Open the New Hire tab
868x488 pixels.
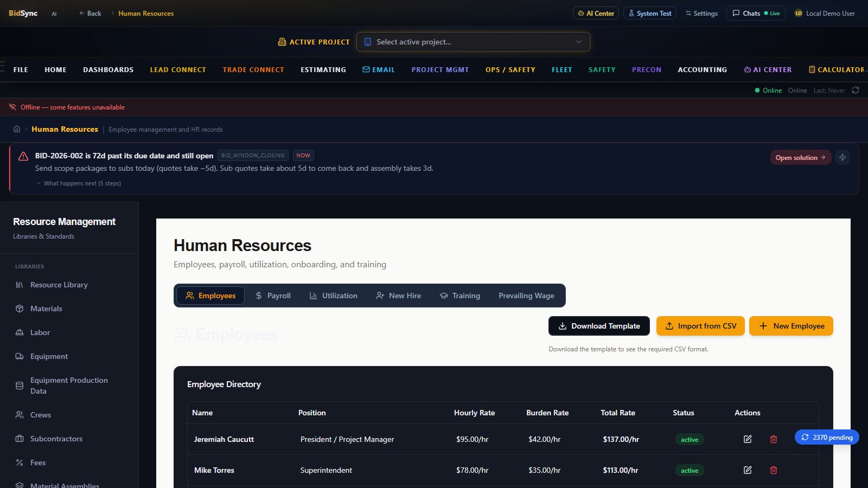(398, 296)
